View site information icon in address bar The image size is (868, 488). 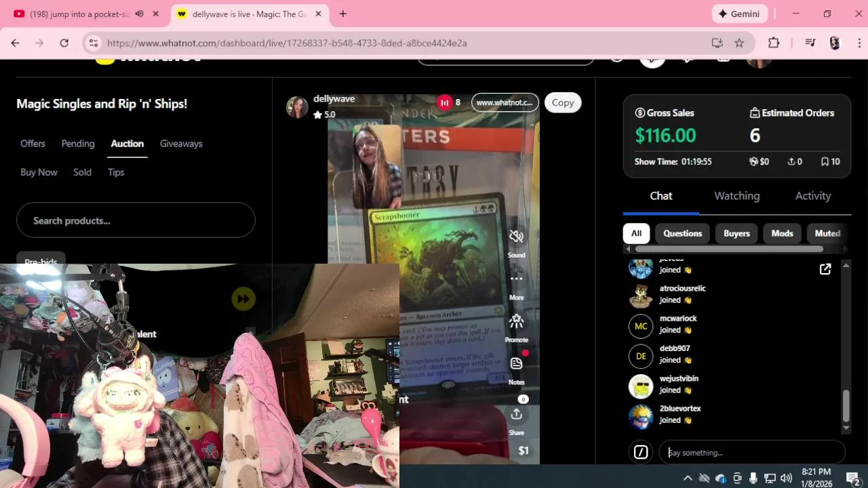tap(94, 43)
